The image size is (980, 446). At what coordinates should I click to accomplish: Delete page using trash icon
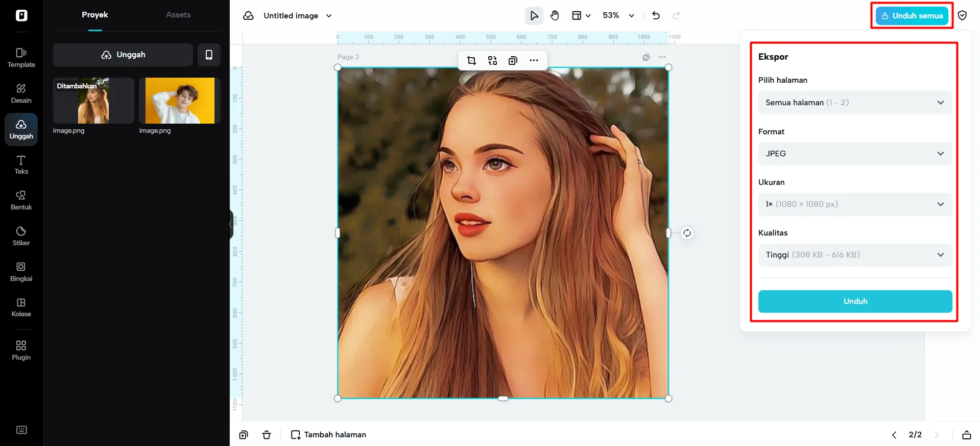(267, 435)
